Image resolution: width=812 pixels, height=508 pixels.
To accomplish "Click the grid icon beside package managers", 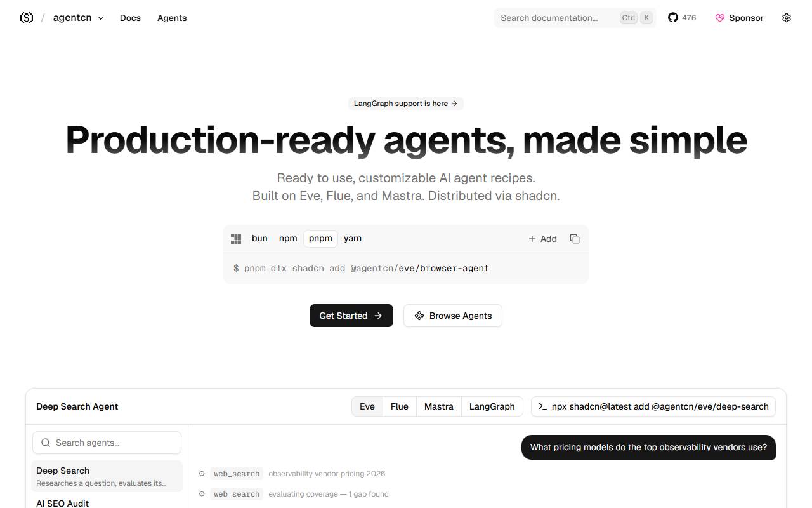I will pos(236,239).
